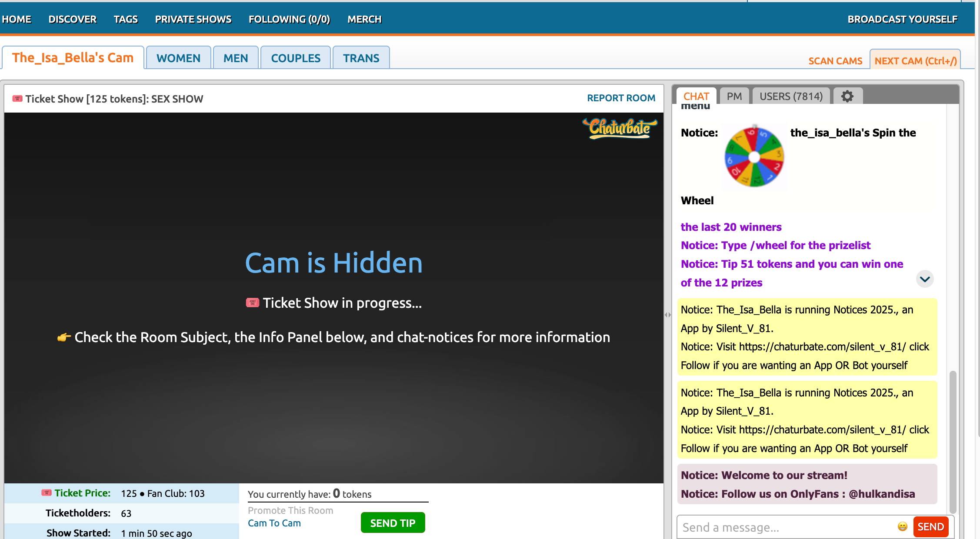Open the FOLLOWING menu item

(x=289, y=19)
